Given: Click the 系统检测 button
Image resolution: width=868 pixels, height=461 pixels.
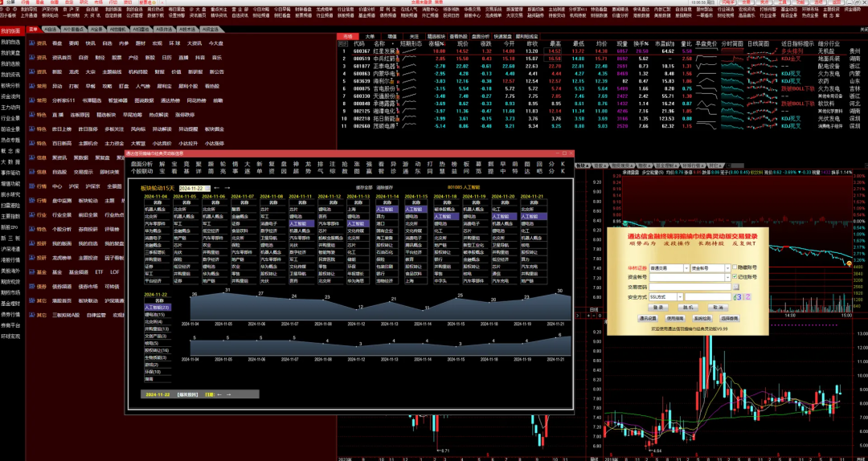Looking at the screenshot, I should 702,319.
